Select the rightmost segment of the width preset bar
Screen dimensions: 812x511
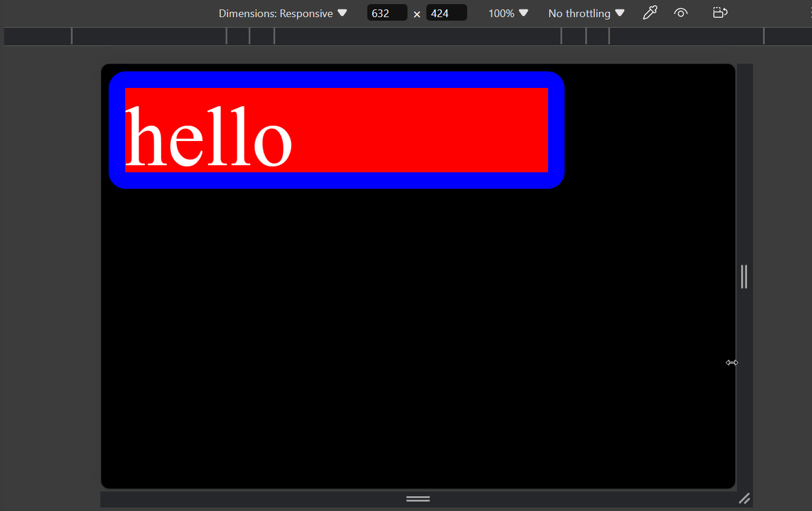788,37
